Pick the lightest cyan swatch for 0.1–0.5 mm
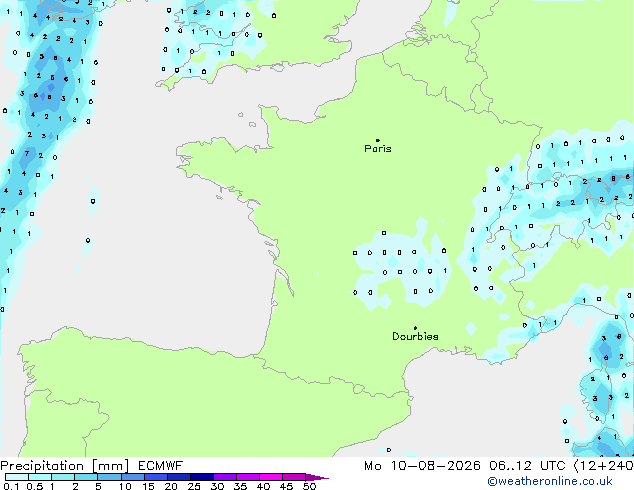This screenshot has width=634, height=490. point(17,477)
